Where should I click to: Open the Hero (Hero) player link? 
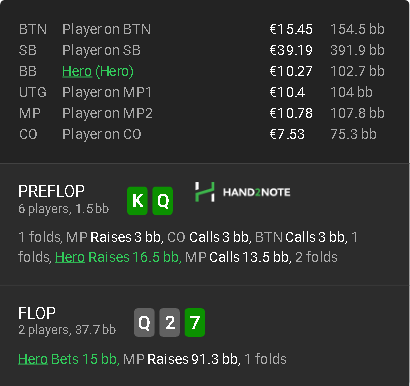pyautogui.click(x=98, y=71)
